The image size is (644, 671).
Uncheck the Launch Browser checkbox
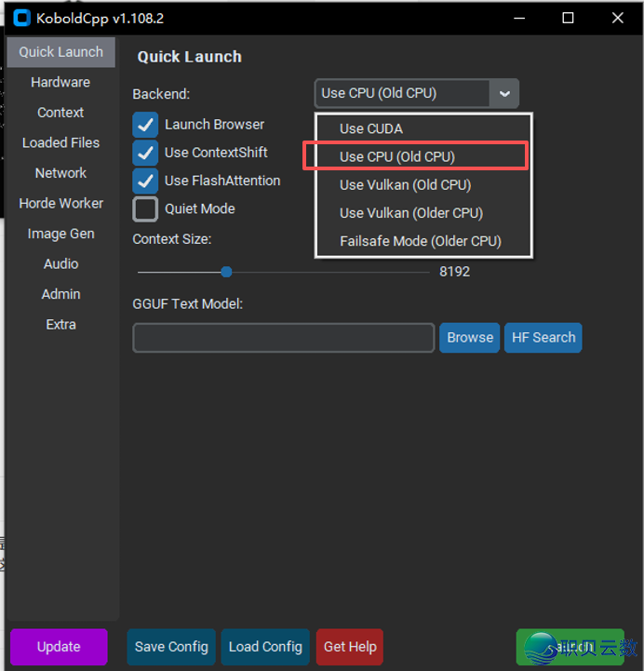click(145, 125)
